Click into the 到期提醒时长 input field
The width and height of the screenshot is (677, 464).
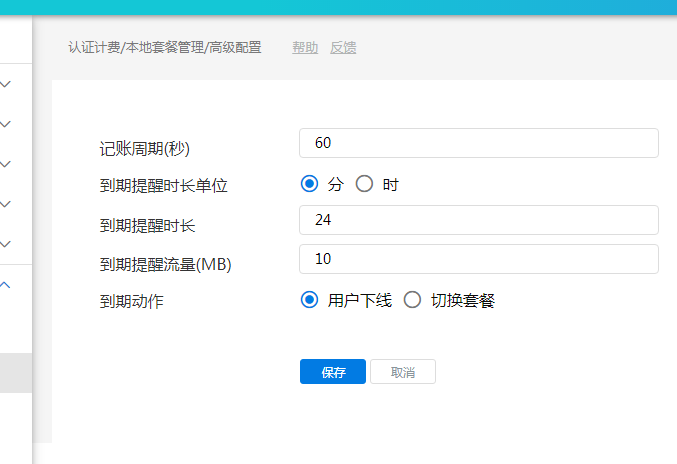[478, 220]
